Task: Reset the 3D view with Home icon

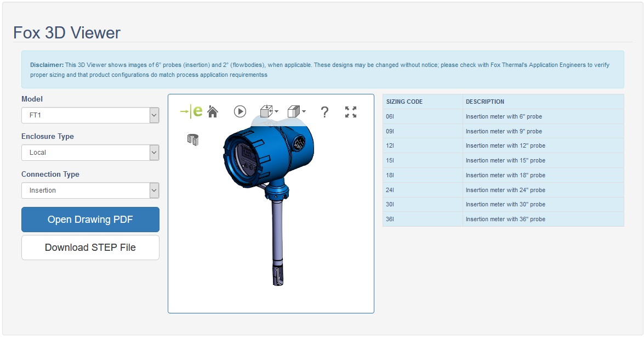Action: tap(213, 112)
